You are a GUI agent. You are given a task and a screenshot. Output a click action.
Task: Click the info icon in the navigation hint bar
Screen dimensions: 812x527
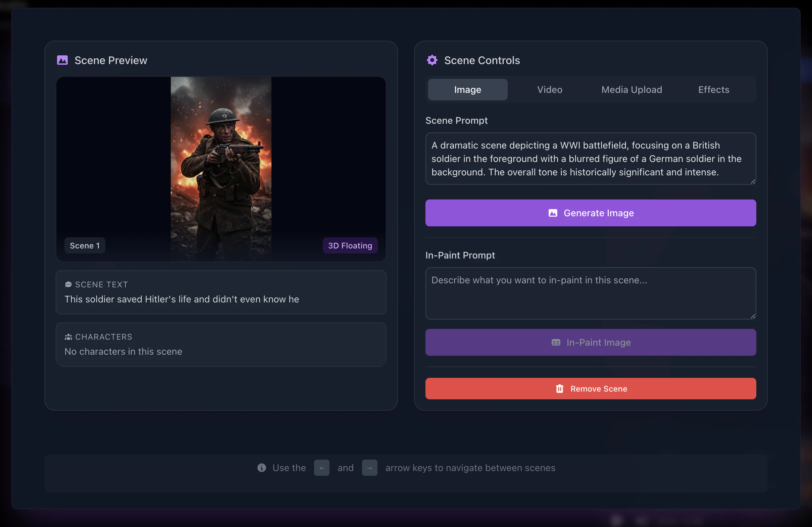(261, 468)
